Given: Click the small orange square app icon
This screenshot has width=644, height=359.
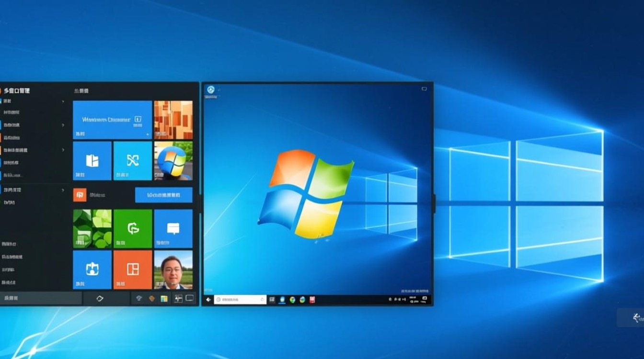Looking at the screenshot, I should click(80, 195).
